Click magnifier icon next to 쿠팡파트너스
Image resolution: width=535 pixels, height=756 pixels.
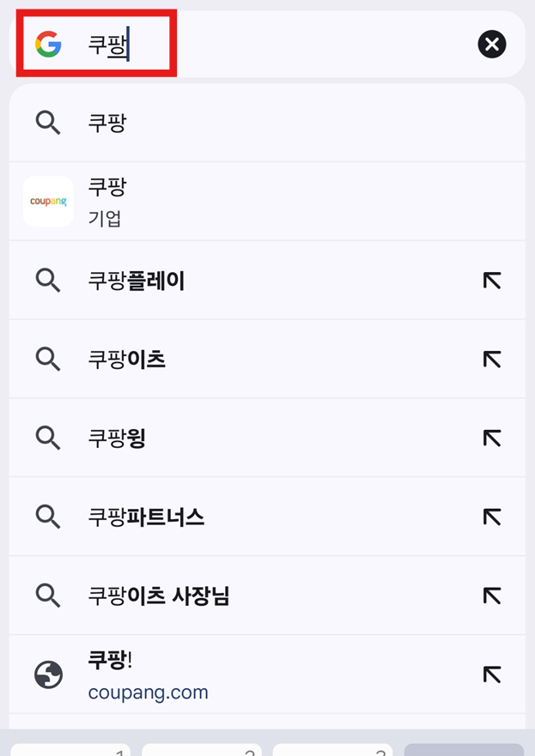[x=48, y=517]
